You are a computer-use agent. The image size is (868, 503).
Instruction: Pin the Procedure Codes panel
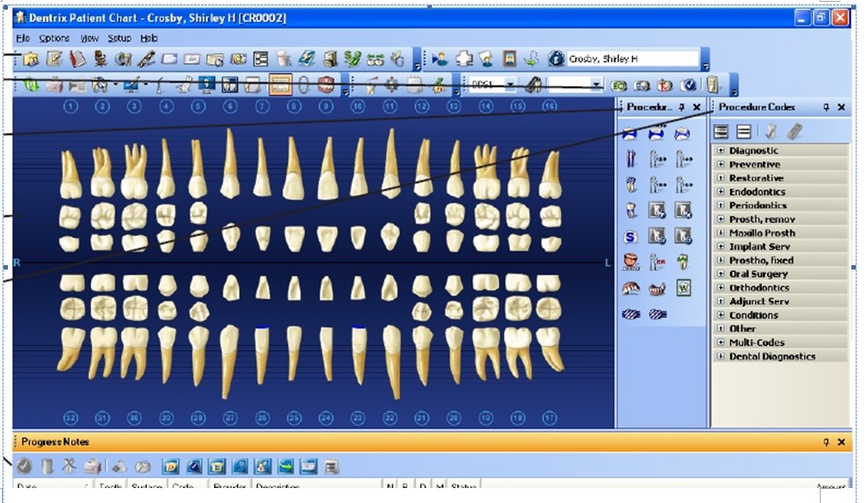(826, 107)
